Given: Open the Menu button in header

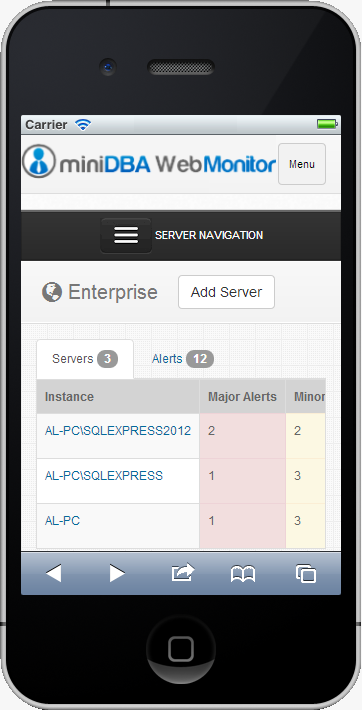Looking at the screenshot, I should point(302,164).
